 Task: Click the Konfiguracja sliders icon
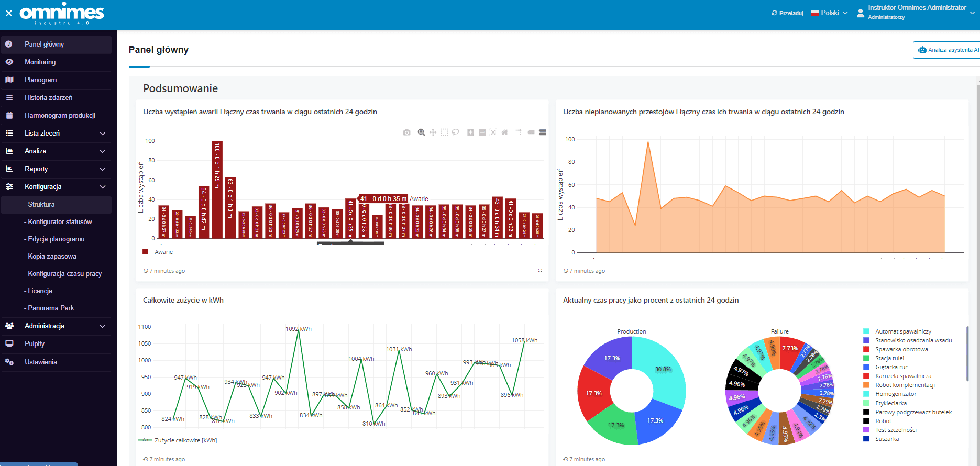[9, 187]
